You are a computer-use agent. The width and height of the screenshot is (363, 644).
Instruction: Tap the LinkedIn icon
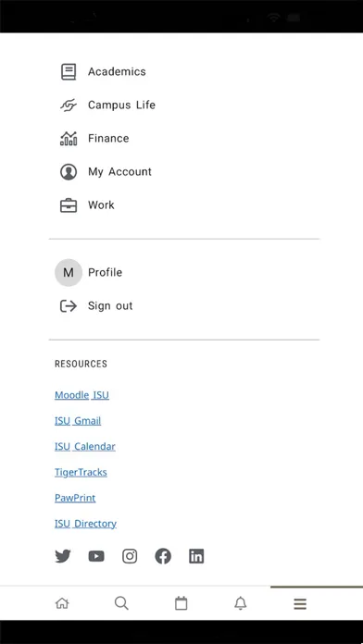[x=196, y=556]
